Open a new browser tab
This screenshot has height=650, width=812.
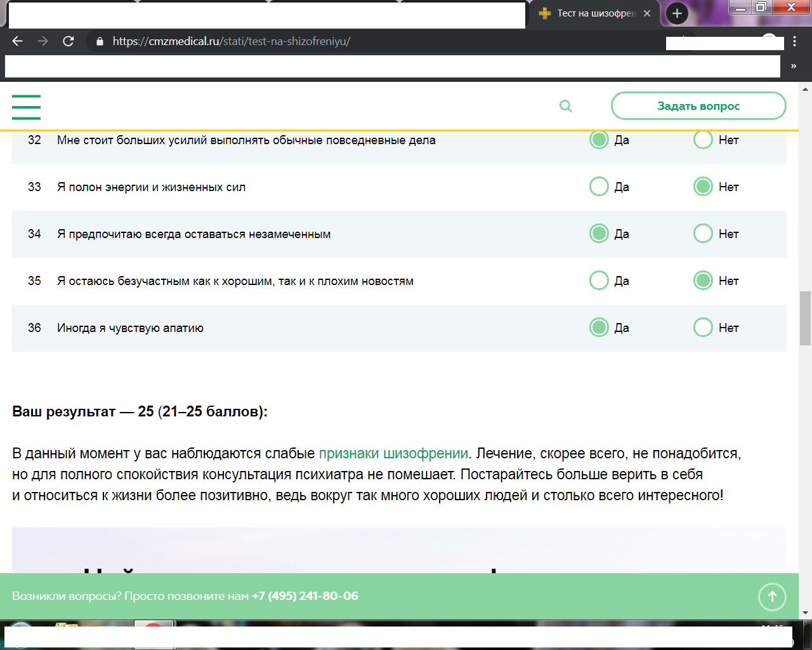[677, 13]
